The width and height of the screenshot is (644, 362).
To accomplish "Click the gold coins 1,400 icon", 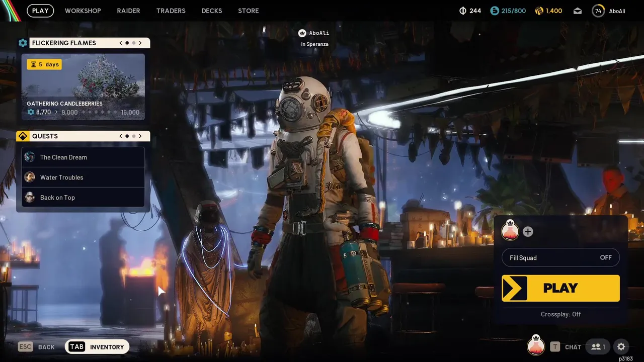I will pyautogui.click(x=539, y=11).
